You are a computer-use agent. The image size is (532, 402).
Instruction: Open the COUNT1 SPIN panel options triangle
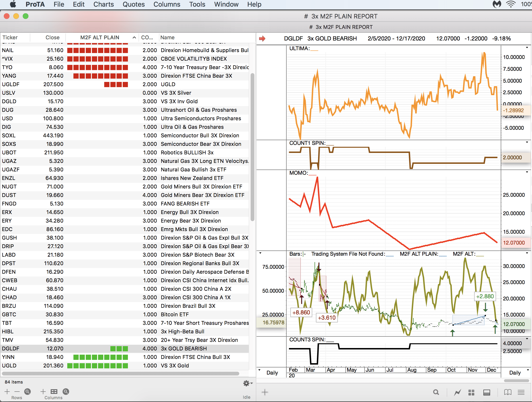527,142
